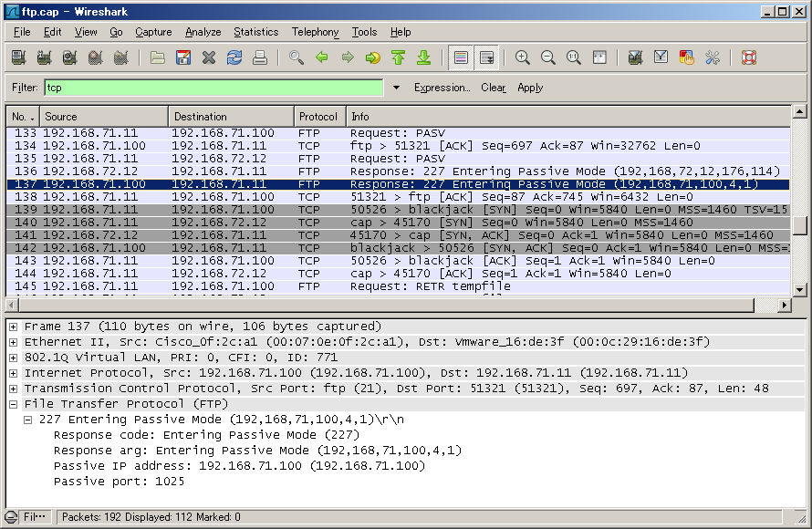
Task: Reload the capture file icon
Action: [x=234, y=57]
